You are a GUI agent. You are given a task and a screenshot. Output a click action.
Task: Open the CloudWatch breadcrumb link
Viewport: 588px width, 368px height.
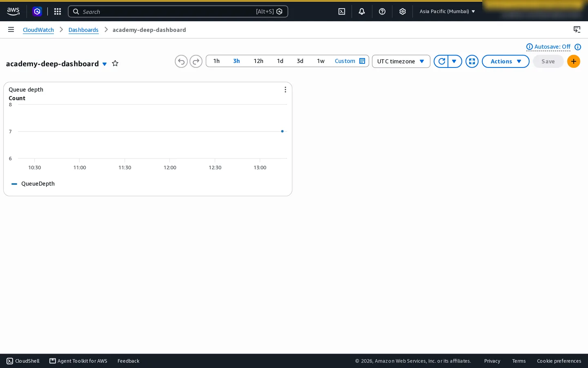(38, 30)
